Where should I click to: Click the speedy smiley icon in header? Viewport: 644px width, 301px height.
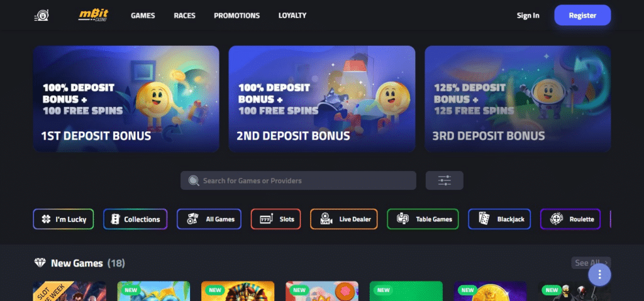coord(42,16)
